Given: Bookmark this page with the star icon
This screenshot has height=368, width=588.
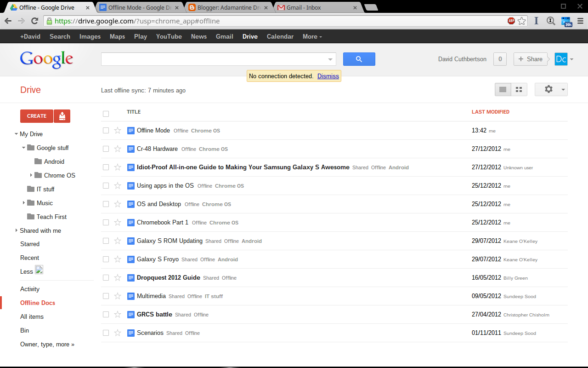Looking at the screenshot, I should point(522,21).
